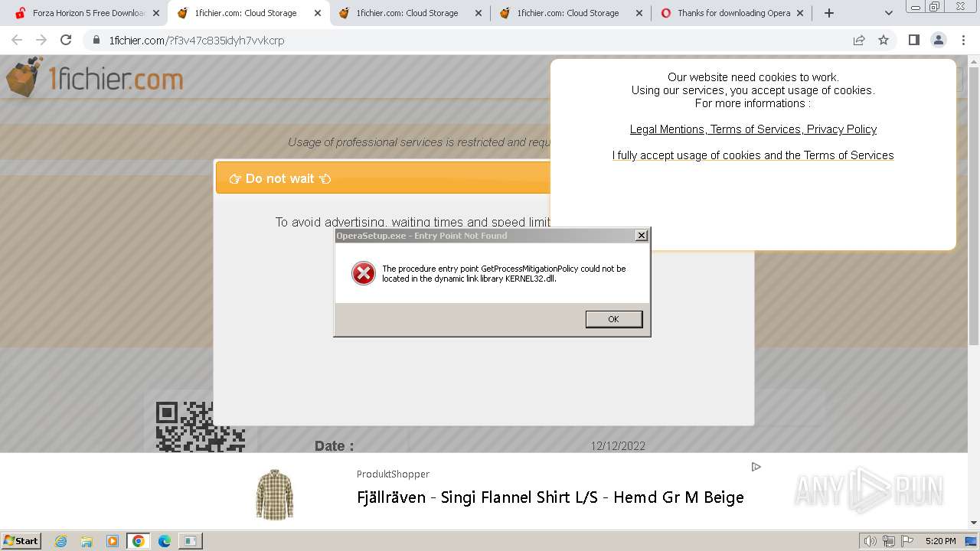This screenshot has width=980, height=551.
Task: Click the page's vertical scrollbar thumb
Action: coord(974,207)
